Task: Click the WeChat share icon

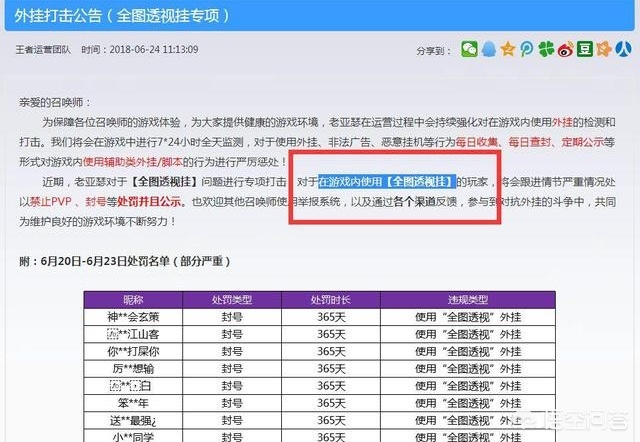Action: pos(470,49)
